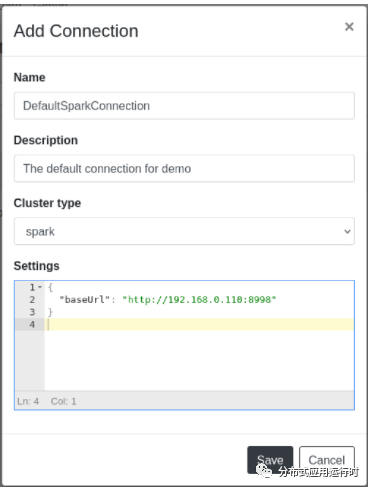Click the Name input field
The height and width of the screenshot is (489, 370).
pyautogui.click(x=184, y=106)
